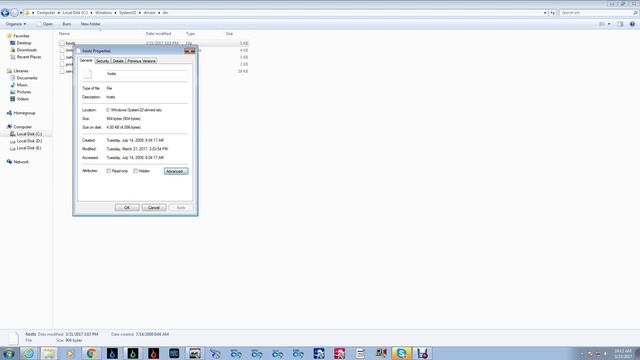The image size is (640, 360).
Task: Select System32 in the address breadcrumb
Action: pos(127,13)
